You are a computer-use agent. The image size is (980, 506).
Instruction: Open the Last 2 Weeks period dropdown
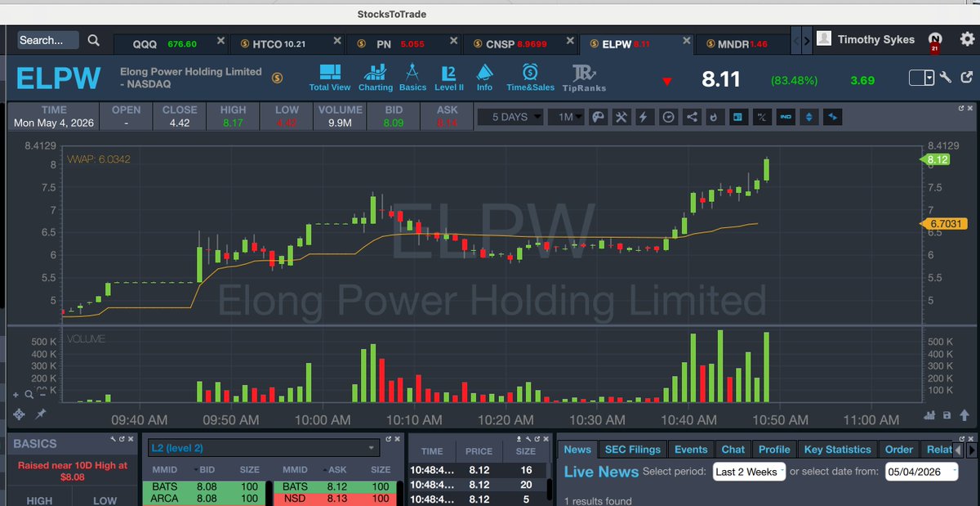click(x=749, y=472)
